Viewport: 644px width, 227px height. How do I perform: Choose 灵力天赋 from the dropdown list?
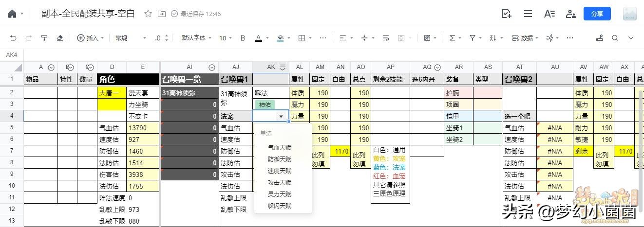point(280,194)
